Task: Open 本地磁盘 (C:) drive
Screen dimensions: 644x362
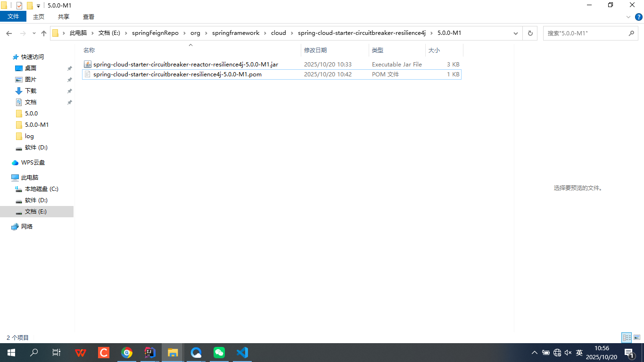Action: click(41, 189)
